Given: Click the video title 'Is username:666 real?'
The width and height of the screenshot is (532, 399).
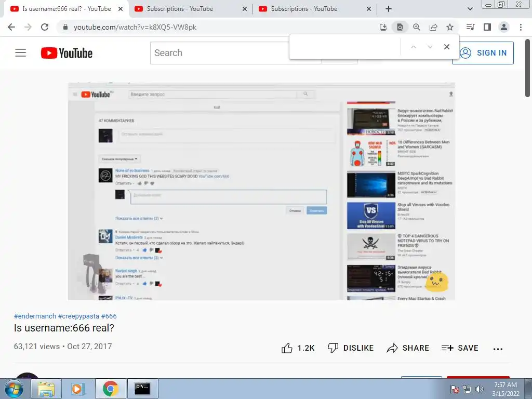Looking at the screenshot, I should [x=64, y=328].
